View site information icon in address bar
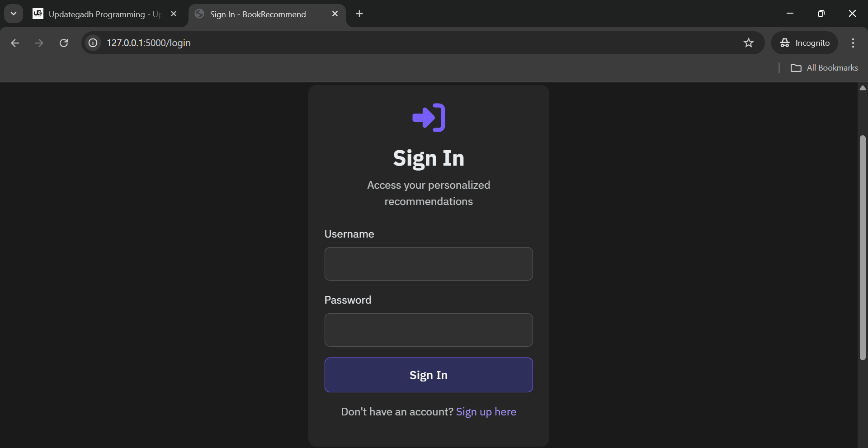 click(x=93, y=43)
